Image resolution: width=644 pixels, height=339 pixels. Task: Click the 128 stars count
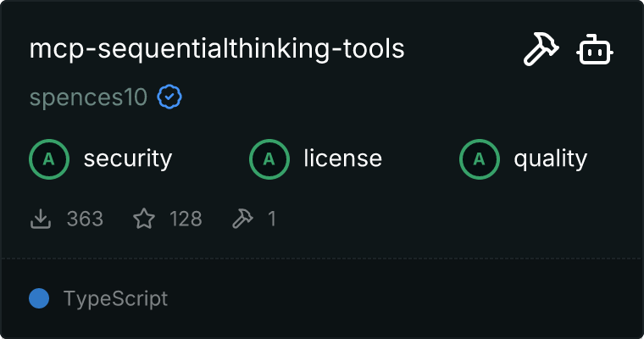tap(186, 219)
